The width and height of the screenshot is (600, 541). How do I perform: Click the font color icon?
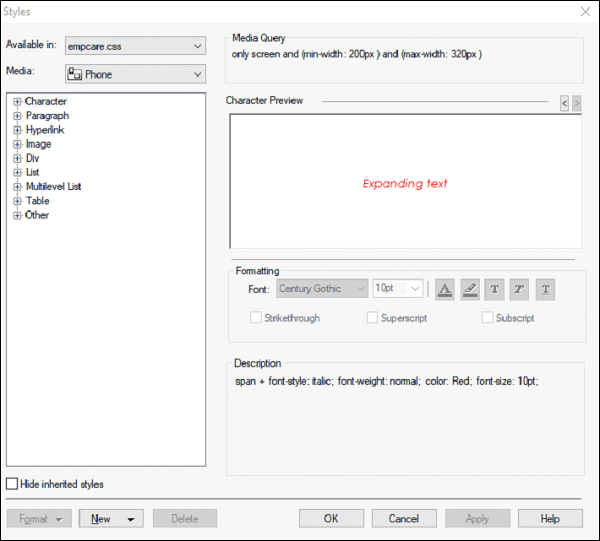tap(445, 289)
